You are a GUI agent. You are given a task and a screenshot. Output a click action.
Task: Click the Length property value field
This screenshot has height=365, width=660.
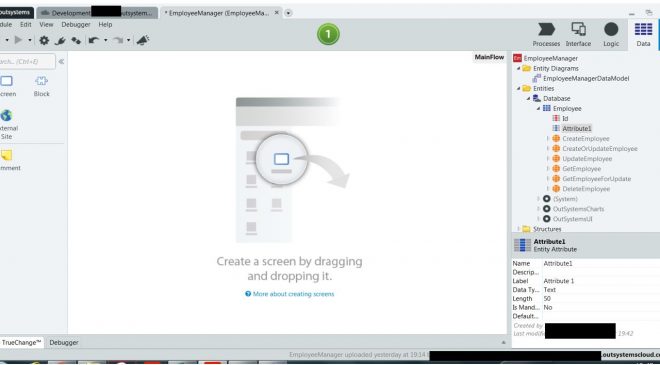click(x=601, y=298)
